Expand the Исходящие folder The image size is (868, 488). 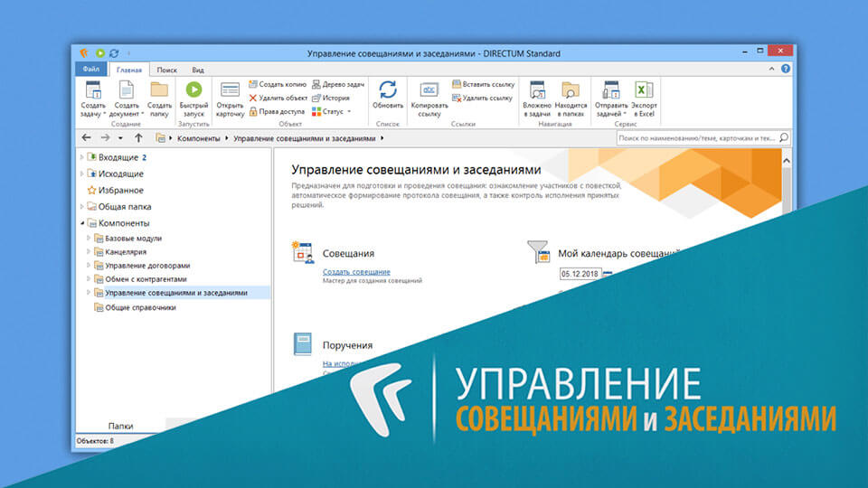82,174
